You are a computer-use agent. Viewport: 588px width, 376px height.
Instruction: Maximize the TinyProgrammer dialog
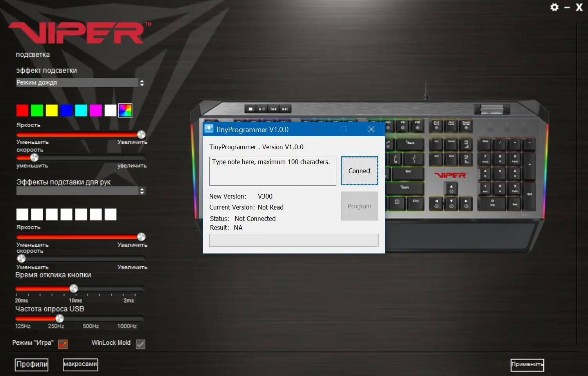tap(344, 129)
